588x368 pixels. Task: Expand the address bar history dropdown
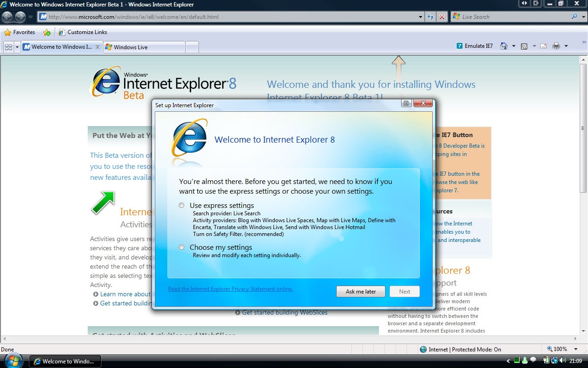[x=421, y=17]
